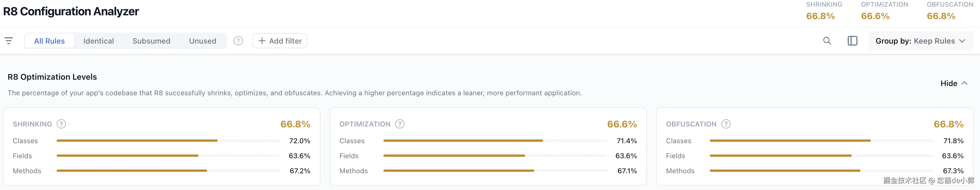Switch to the Identical tab
This screenshot has height=190, width=980.
point(99,41)
